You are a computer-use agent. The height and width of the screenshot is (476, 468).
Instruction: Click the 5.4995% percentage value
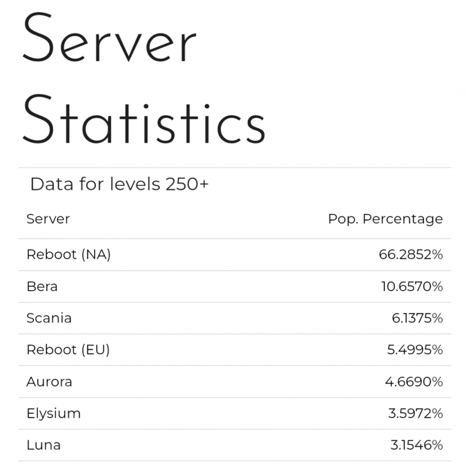415,350
